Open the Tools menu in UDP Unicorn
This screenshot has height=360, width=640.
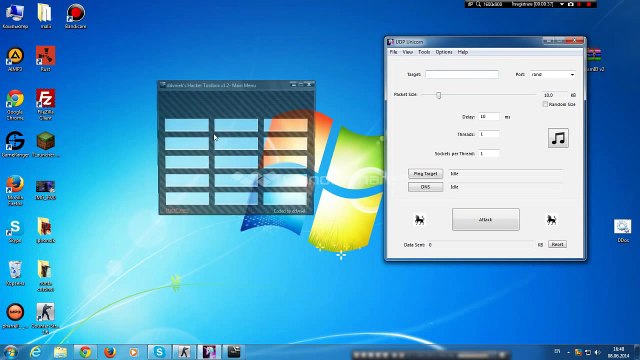(424, 52)
